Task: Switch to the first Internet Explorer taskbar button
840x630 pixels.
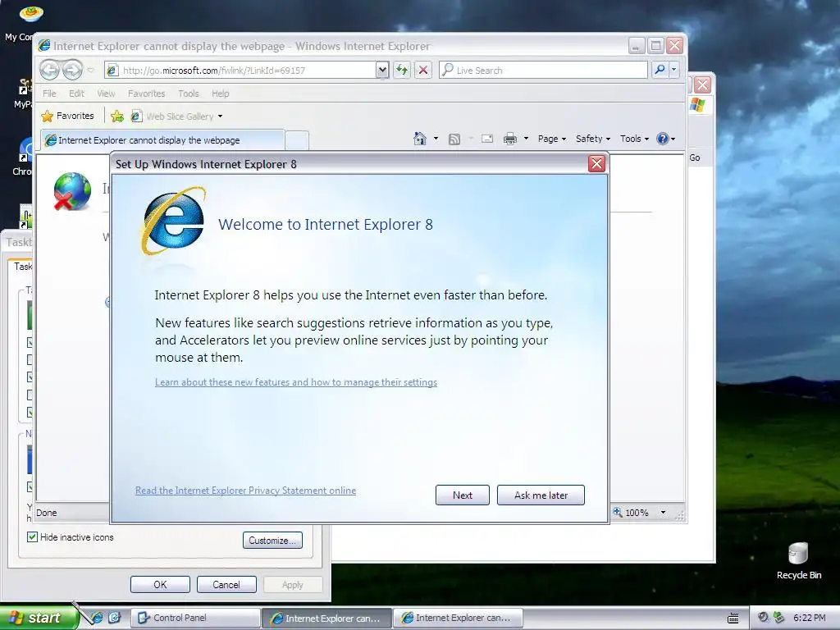Action: 326,619
